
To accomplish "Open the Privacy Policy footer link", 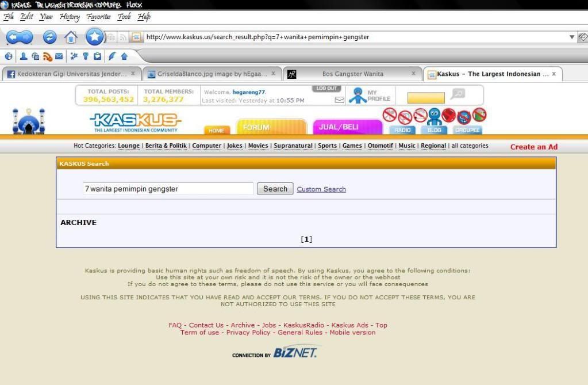I will click(x=248, y=333).
